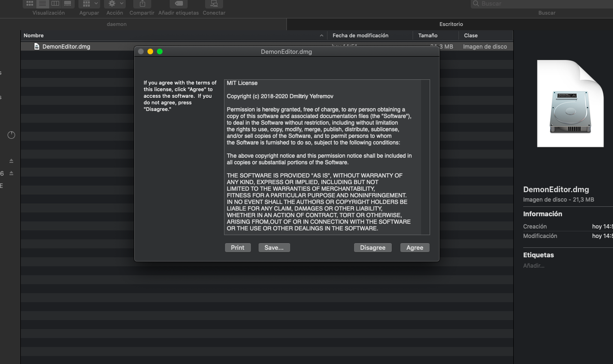Switch Finder to gallery view
This screenshot has width=613, height=364.
[68, 3]
